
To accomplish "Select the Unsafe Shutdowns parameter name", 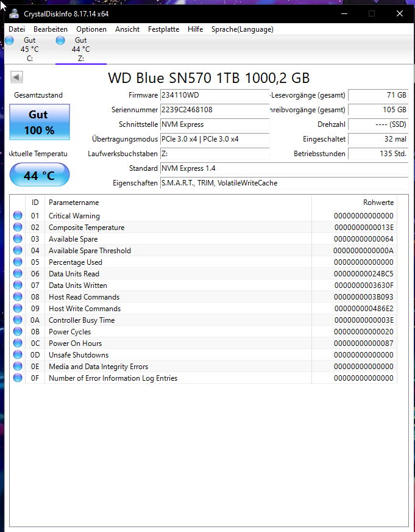I will click(79, 355).
